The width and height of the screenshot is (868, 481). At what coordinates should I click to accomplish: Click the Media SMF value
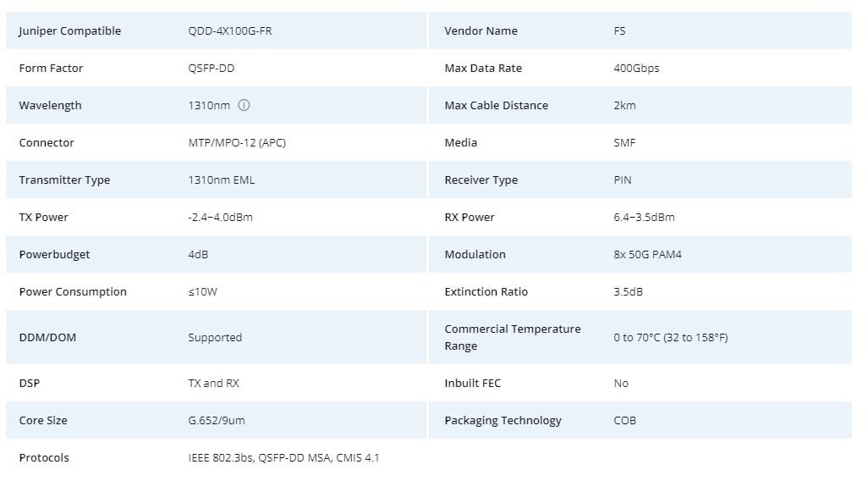coord(624,143)
